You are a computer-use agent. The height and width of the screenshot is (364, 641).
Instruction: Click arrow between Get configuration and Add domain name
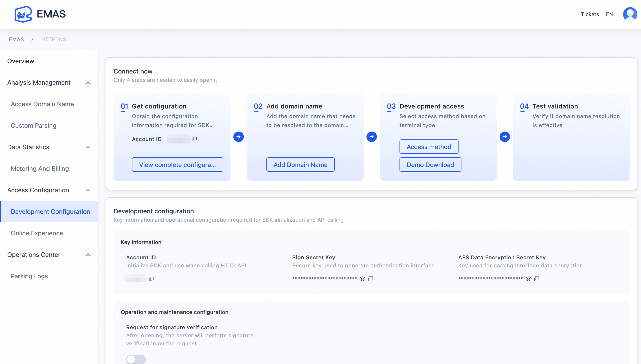(238, 137)
